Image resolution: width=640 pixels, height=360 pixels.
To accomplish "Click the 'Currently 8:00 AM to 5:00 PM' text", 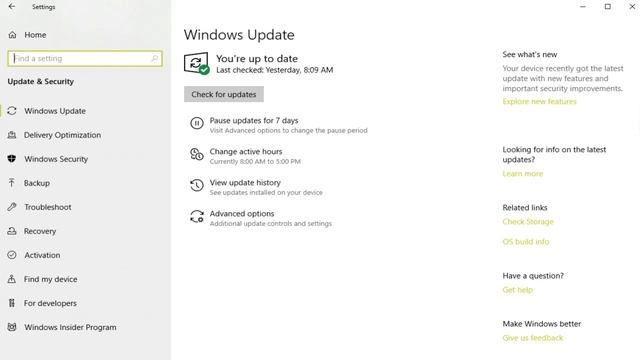I will pyautogui.click(x=255, y=162).
